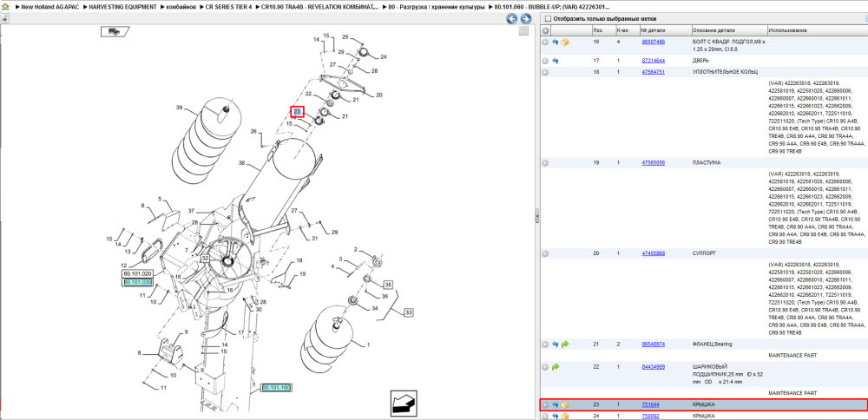Viewport: 868px width, 420px height.
Task: Open part number 750092 link
Action: tap(650, 416)
